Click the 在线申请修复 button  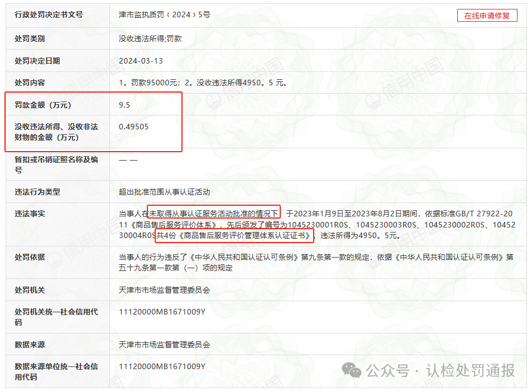click(x=487, y=16)
